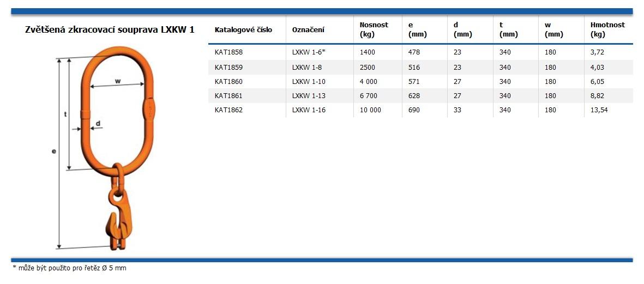Click the footnote about Ø 5 mm chain
This screenshot has height=284, width=644.
69,268
